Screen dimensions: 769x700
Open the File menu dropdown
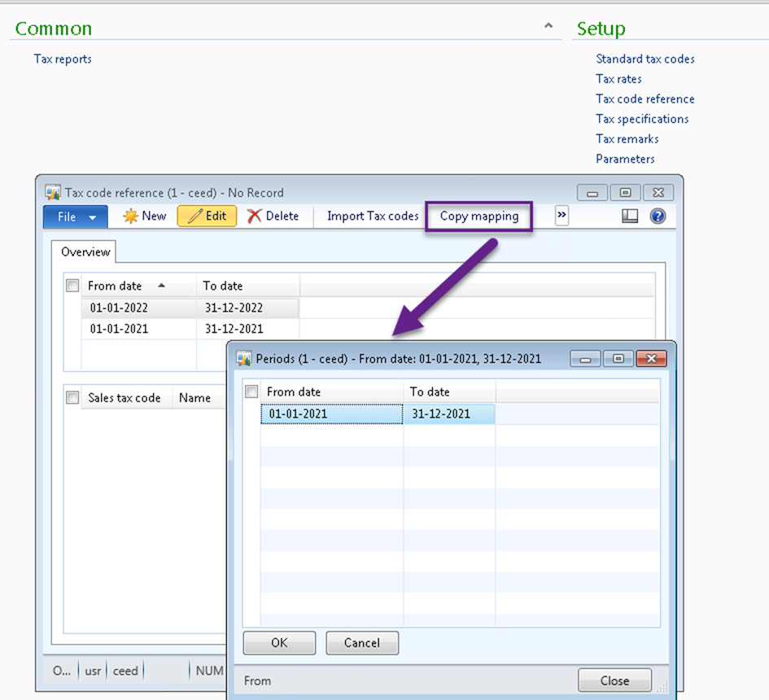(x=76, y=217)
